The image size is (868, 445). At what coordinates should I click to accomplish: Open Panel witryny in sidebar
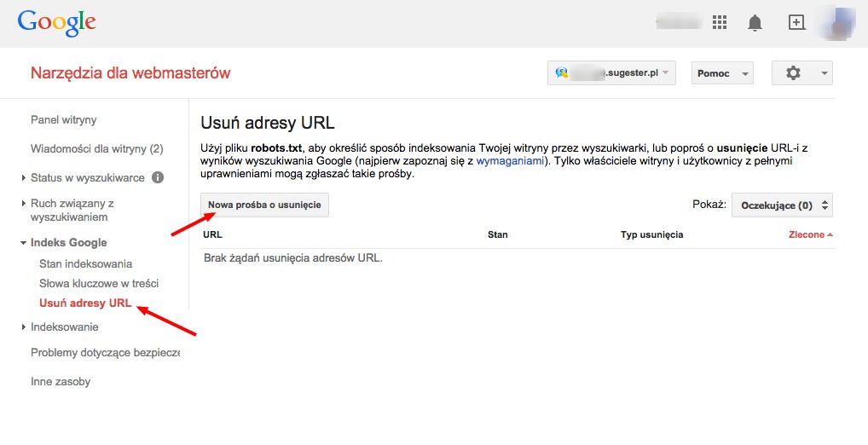click(x=64, y=120)
